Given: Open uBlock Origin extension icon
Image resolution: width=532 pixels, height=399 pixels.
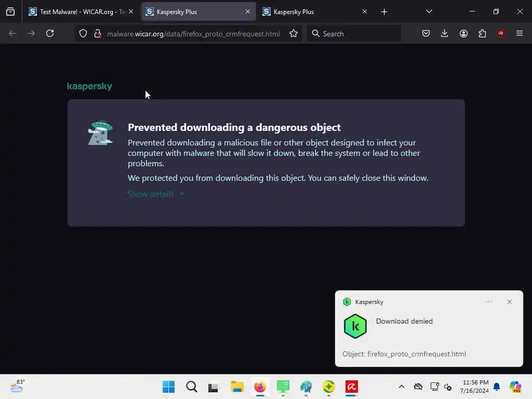Looking at the screenshot, I should [501, 33].
